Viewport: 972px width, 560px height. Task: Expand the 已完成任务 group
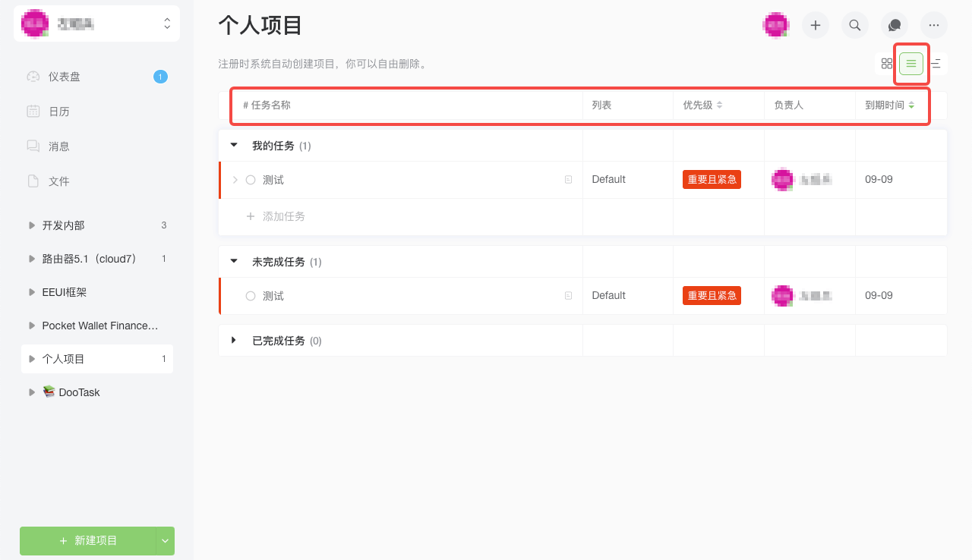coord(233,340)
